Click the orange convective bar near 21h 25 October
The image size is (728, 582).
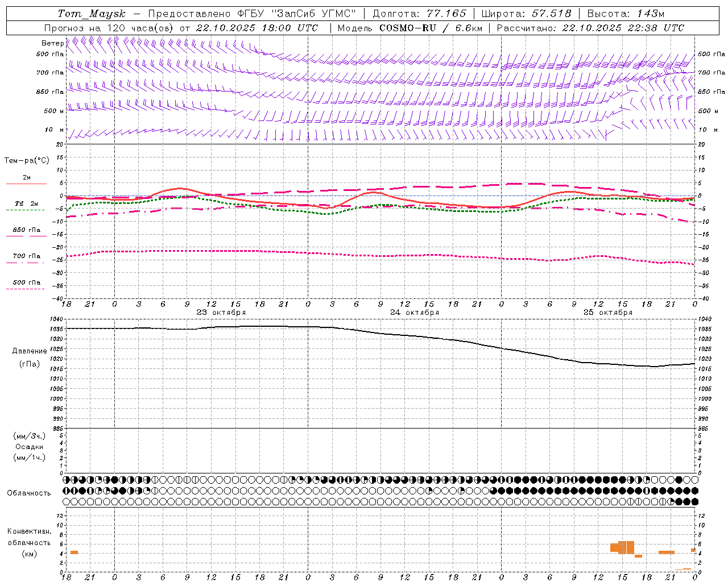coord(667,552)
